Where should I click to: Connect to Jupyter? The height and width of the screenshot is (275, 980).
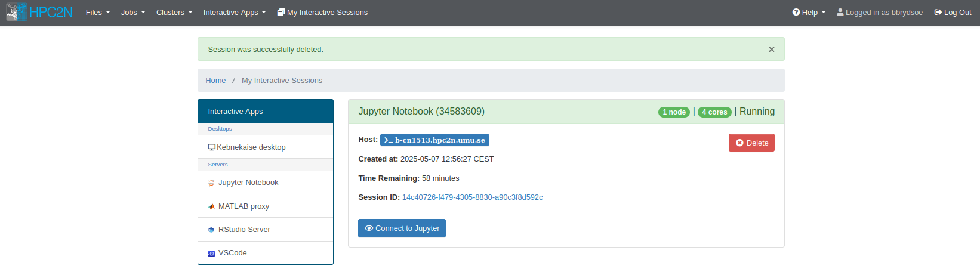click(402, 228)
